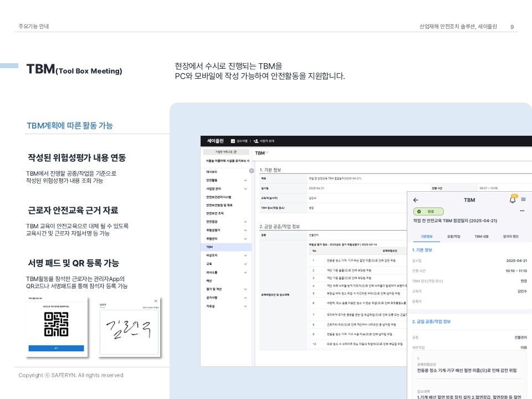Expand the 비상조치 sidebar menu
The width and height of the screenshot is (532, 399).
245,255
